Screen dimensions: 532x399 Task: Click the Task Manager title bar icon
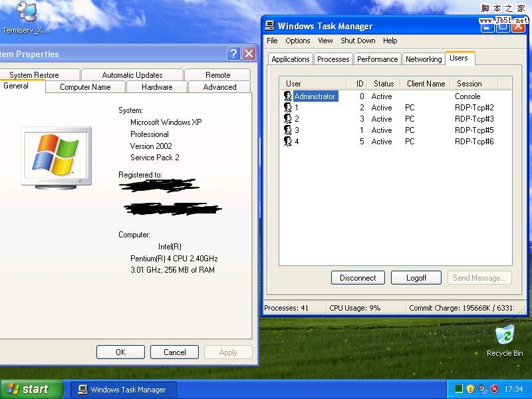pos(270,26)
